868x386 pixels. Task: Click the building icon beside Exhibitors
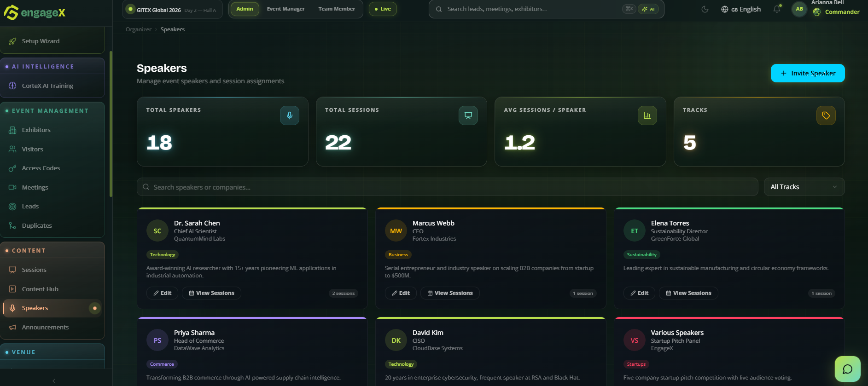click(x=12, y=130)
